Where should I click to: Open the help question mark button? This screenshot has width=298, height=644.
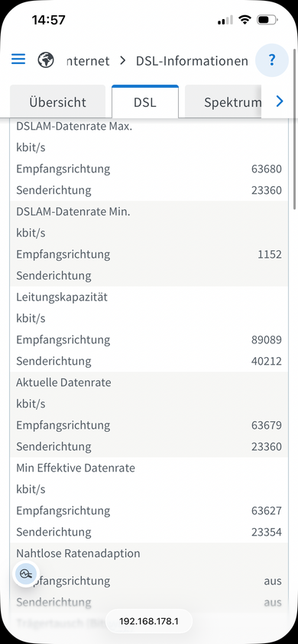272,60
